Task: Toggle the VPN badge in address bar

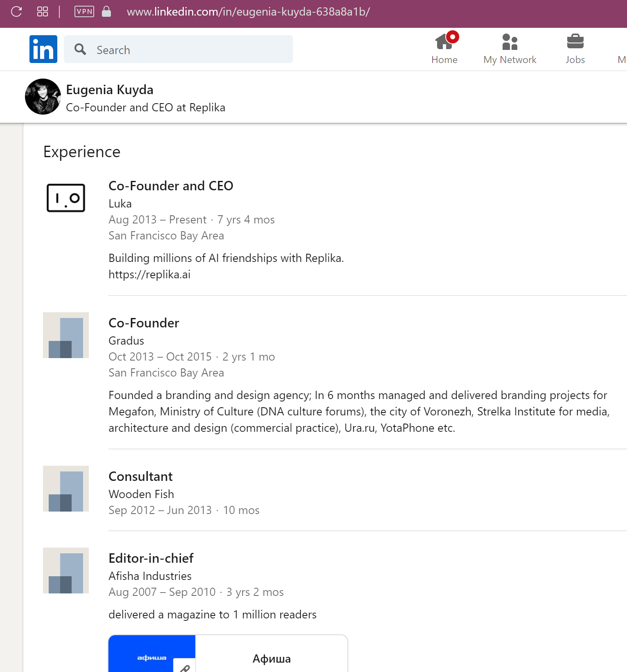Action: point(84,11)
